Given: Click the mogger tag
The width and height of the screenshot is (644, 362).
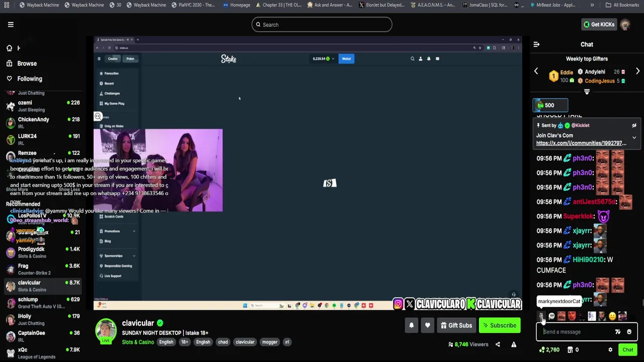Looking at the screenshot, I should [x=270, y=342].
